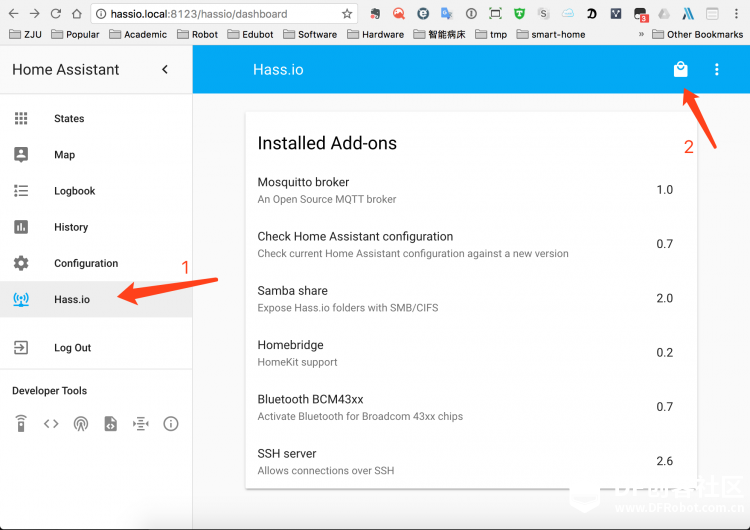750x530 pixels.
Task: Open the Popular bookmarks folder
Action: click(75, 34)
